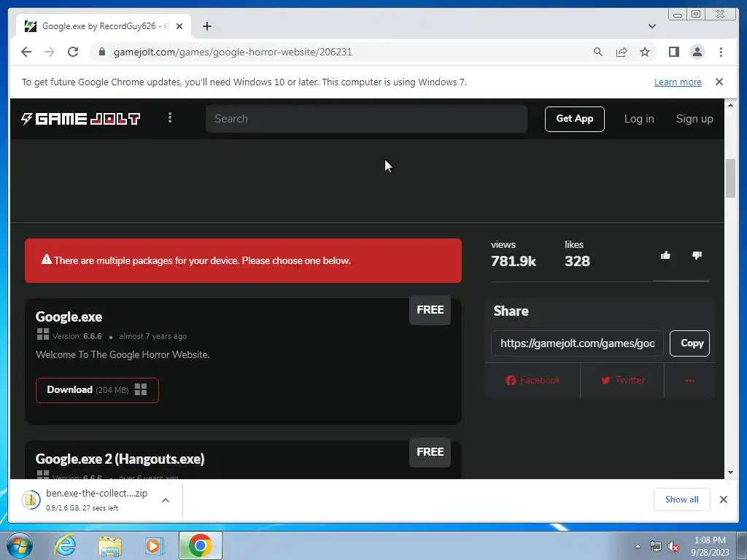
Task: Bookmark this page with the star
Action: click(x=645, y=52)
